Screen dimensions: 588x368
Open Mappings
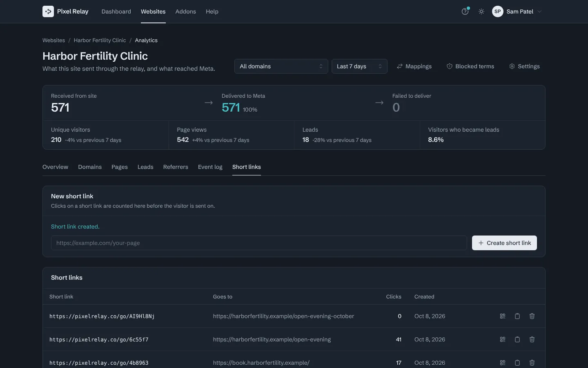pos(414,66)
